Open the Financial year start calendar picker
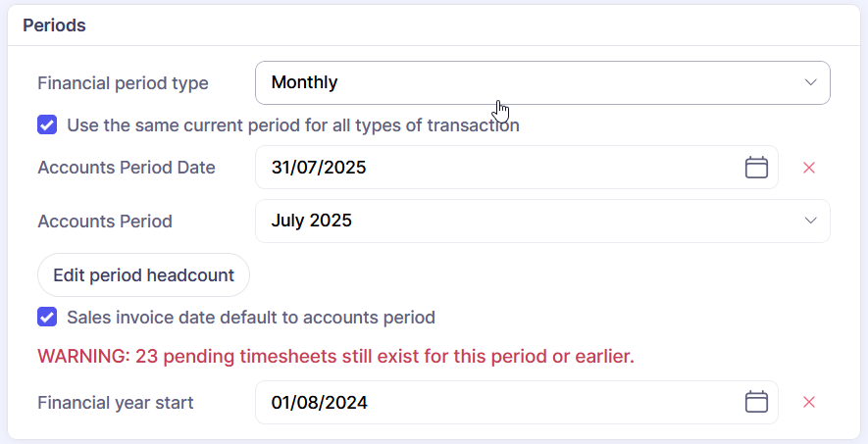Screen dimensions: 868x444 [x=755, y=402]
